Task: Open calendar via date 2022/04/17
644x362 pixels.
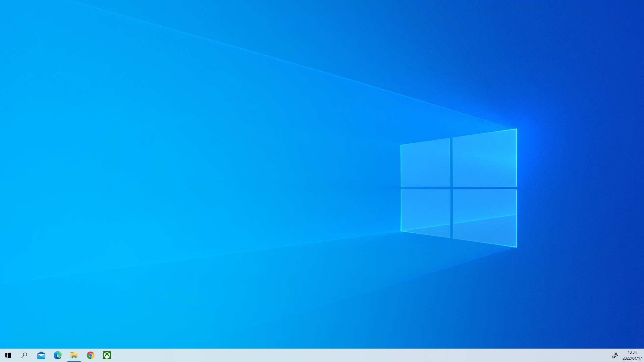Action: point(632,358)
